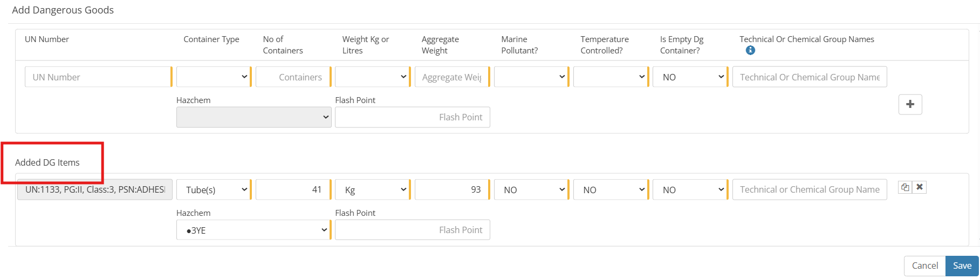Edit the container count value 41
980x279 pixels.
[x=292, y=190]
